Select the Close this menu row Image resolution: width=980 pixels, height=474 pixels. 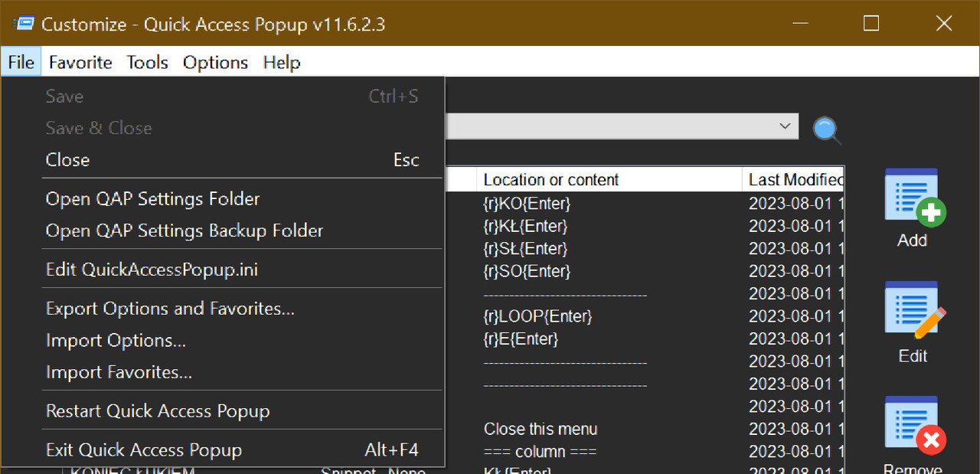541,429
